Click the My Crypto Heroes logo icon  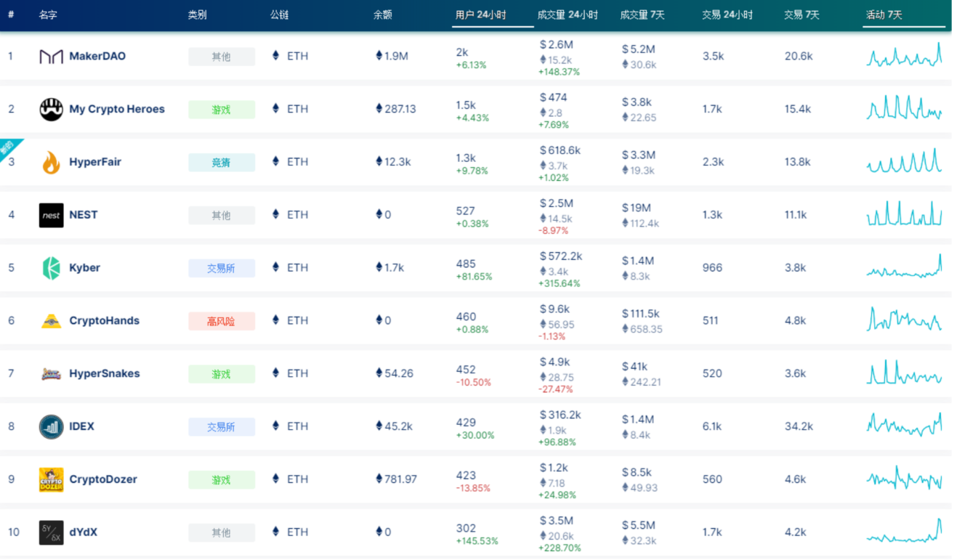click(x=51, y=110)
